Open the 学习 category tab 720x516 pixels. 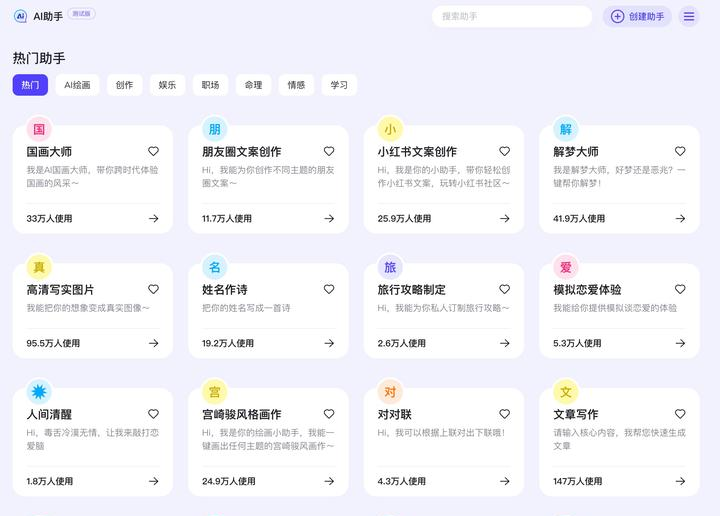tap(339, 85)
